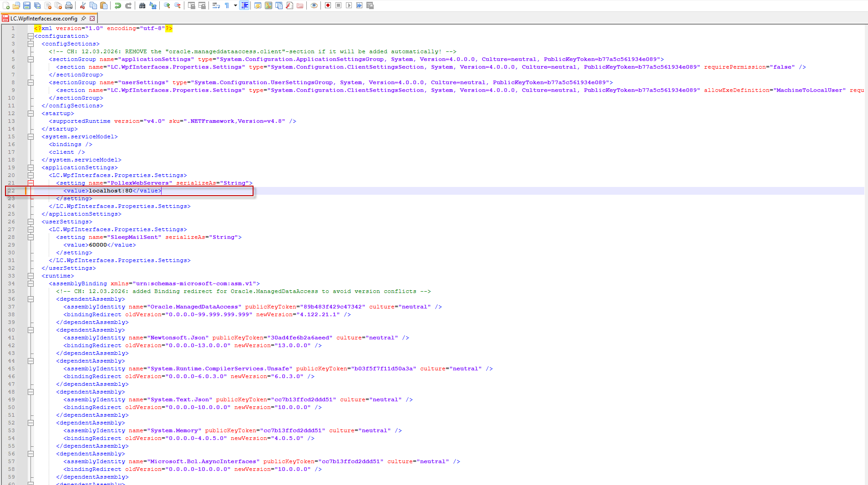Viewport: 868px width, 485px height.
Task: Toggle synchronized horizontal scrolling
Action: click(x=202, y=5)
